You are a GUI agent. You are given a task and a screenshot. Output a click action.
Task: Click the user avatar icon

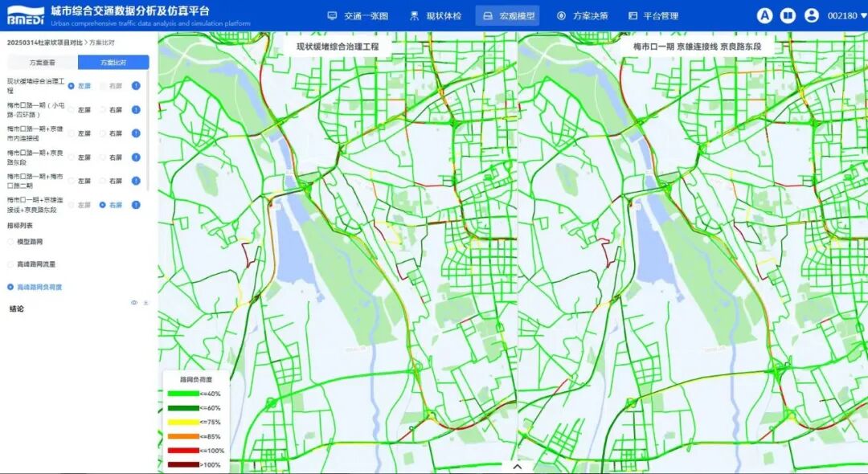pos(812,15)
